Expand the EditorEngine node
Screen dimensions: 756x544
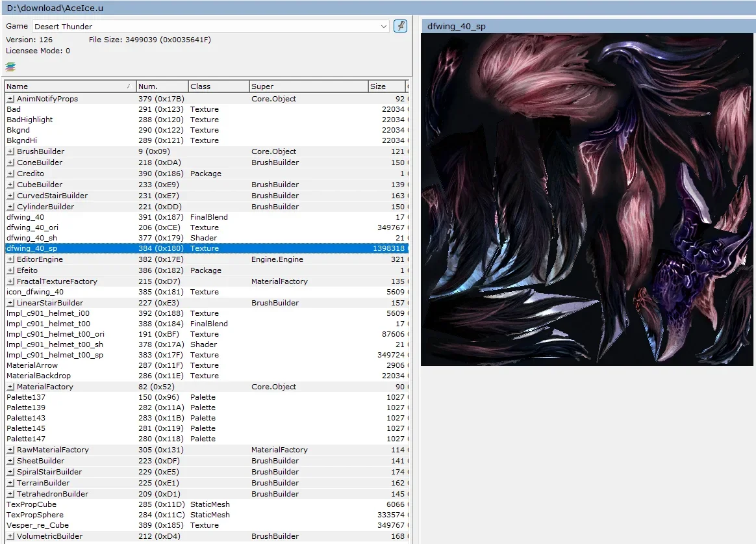click(10, 259)
